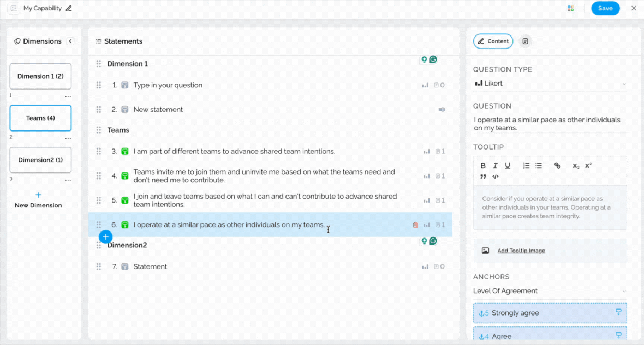Insert a link in the tooltip editor

(557, 166)
